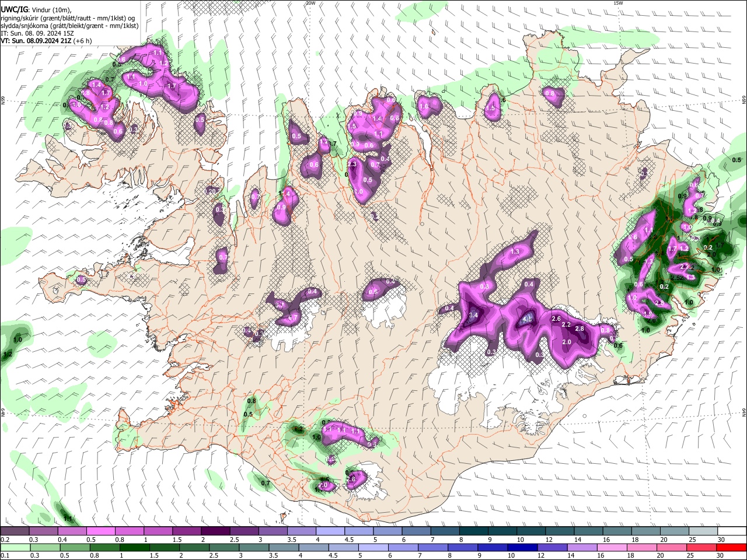
Task: Select the orchid legend swatch between 0.4 and 0.5
Action: [73, 531]
